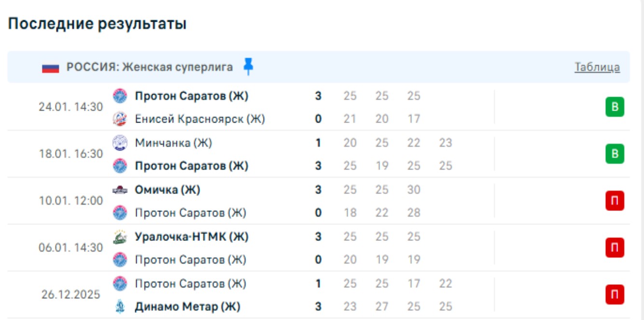644x320 pixels.
Task: Click the Russian flag icon
Action: tap(50, 67)
